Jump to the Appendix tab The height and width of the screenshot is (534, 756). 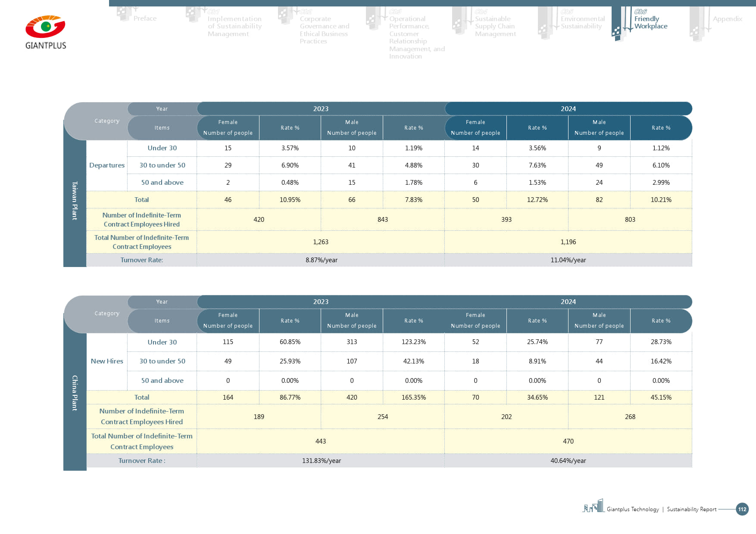tap(727, 19)
